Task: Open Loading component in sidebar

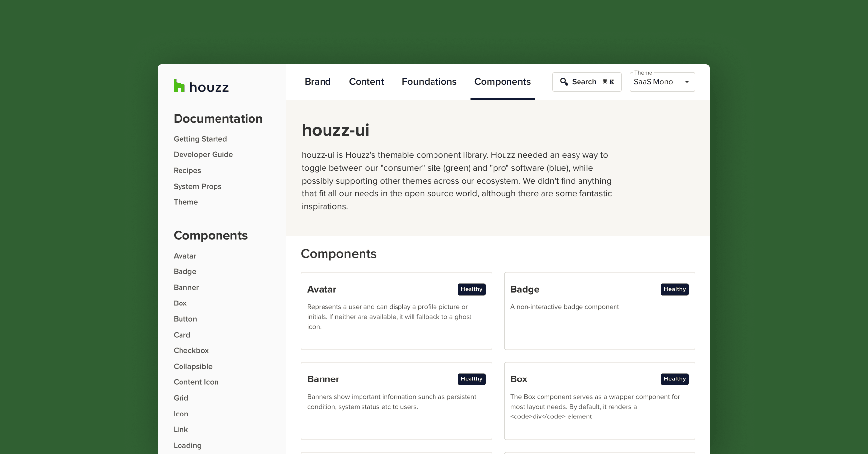Action: click(x=187, y=446)
